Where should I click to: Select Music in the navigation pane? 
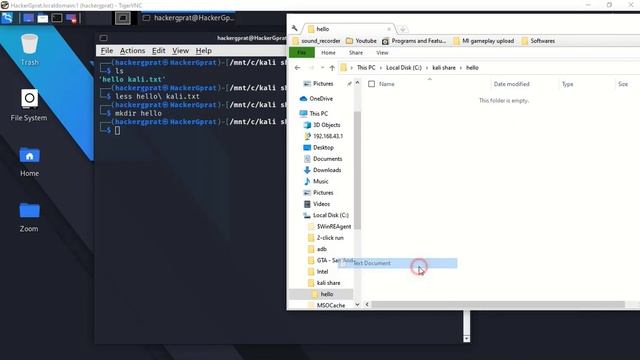[x=316, y=181]
